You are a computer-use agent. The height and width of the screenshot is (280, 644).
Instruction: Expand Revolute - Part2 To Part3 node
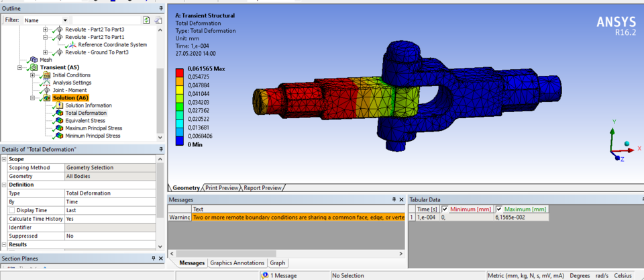pos(46,30)
